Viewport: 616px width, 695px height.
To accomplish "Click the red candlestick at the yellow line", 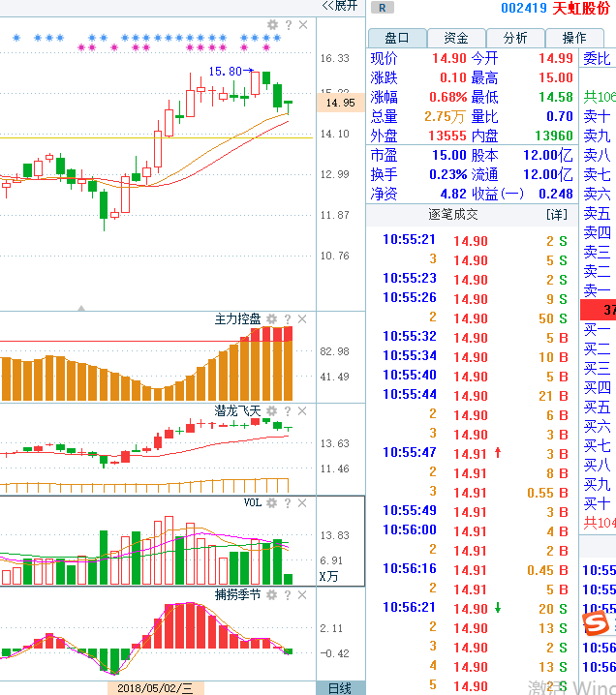I will [x=158, y=148].
